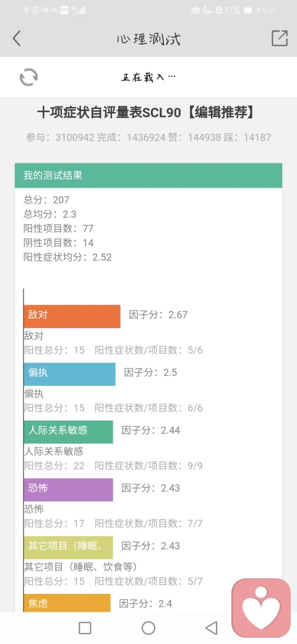The width and height of the screenshot is (297, 644).
Task: Select the purple 恐怖 bar
Action: (x=69, y=490)
